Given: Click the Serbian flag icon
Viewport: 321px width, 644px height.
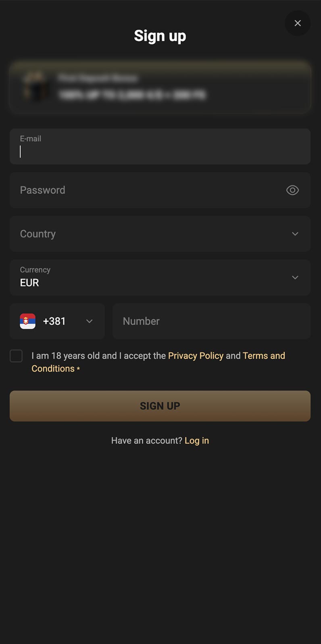Looking at the screenshot, I should (28, 321).
